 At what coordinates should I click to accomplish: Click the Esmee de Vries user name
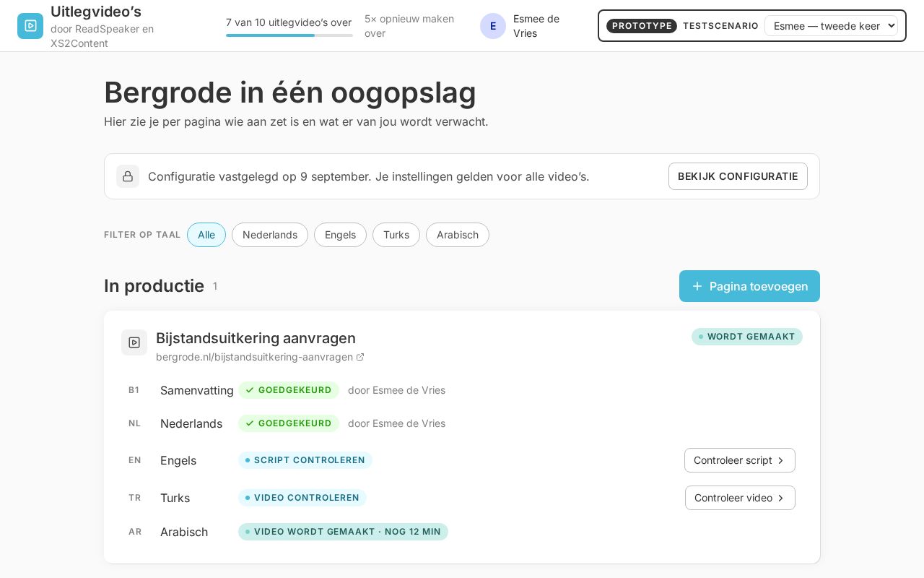tap(536, 26)
